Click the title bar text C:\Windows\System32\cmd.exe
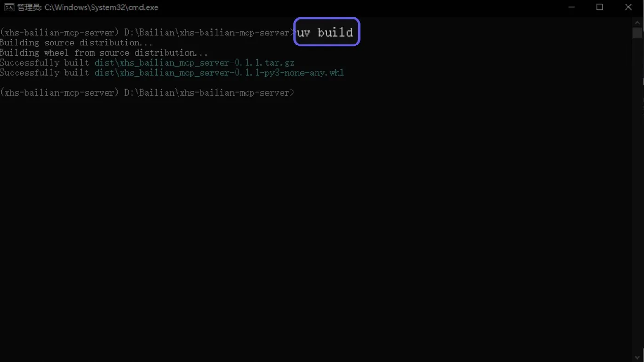The width and height of the screenshot is (644, 362). (x=101, y=7)
